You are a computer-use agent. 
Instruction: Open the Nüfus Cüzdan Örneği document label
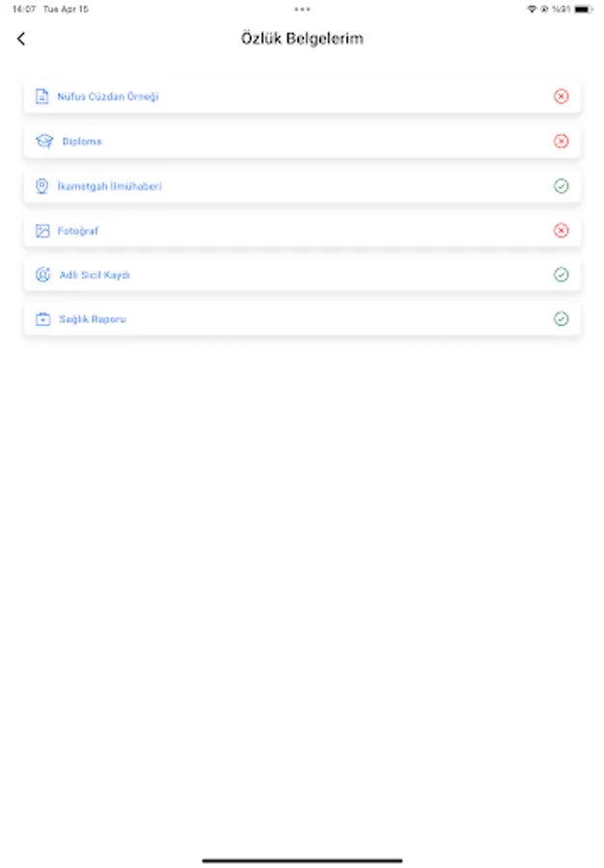tap(108, 96)
